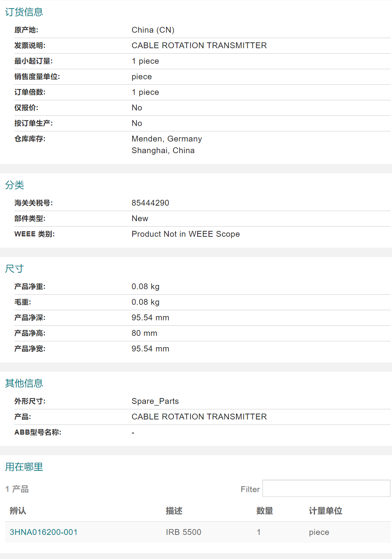The height and width of the screenshot is (559, 392).
Task: Click the Menden, Germany warehouse entry
Action: point(167,139)
